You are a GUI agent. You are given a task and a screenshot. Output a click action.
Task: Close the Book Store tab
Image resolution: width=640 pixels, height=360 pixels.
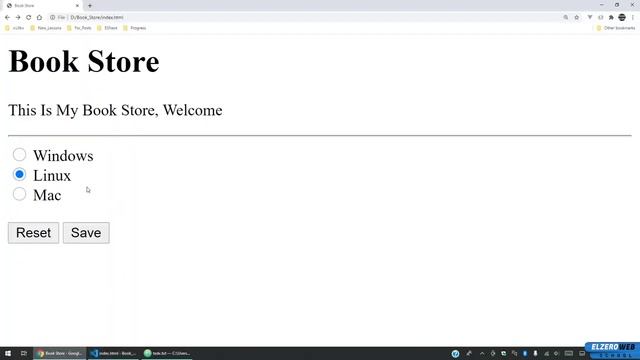coord(77,6)
